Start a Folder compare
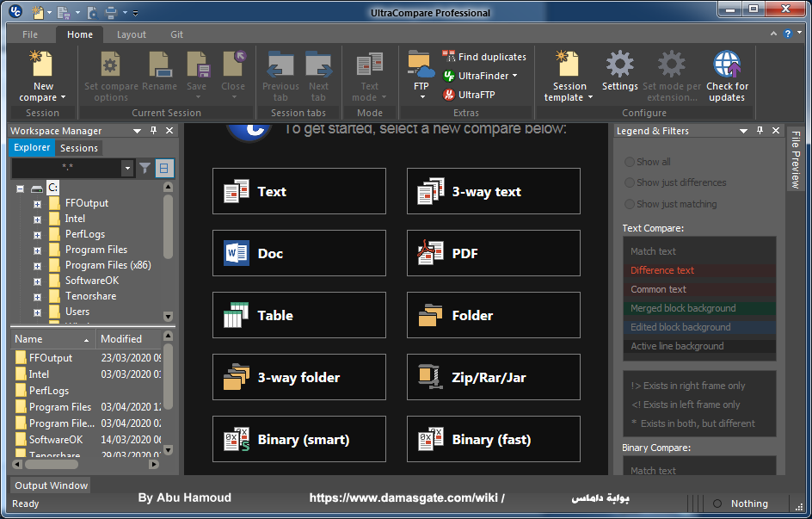Screen dimensions: 812x519 [494, 315]
